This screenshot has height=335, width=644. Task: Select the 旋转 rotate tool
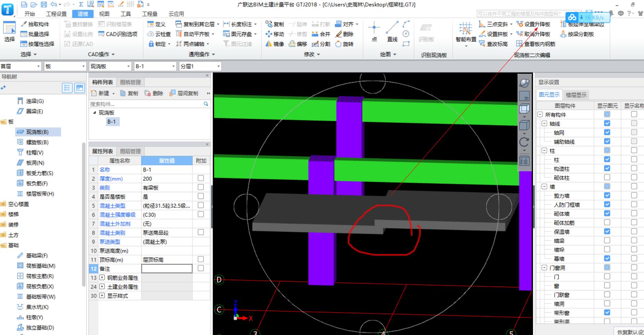[344, 44]
